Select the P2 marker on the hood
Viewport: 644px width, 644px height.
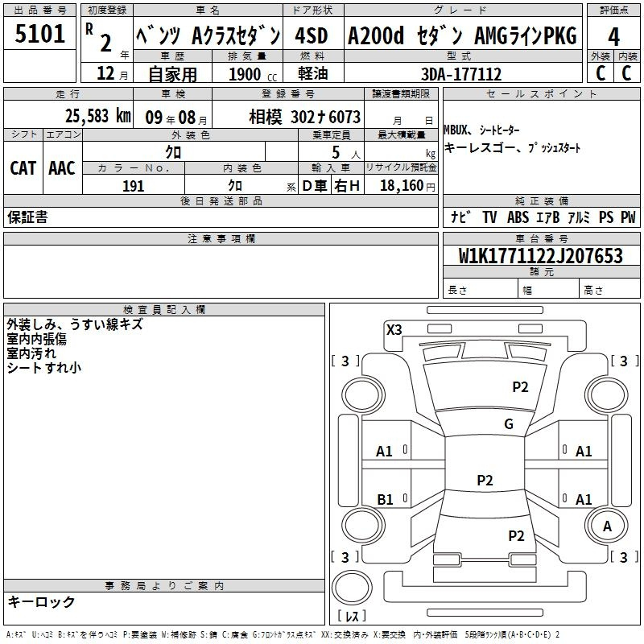coord(520,387)
